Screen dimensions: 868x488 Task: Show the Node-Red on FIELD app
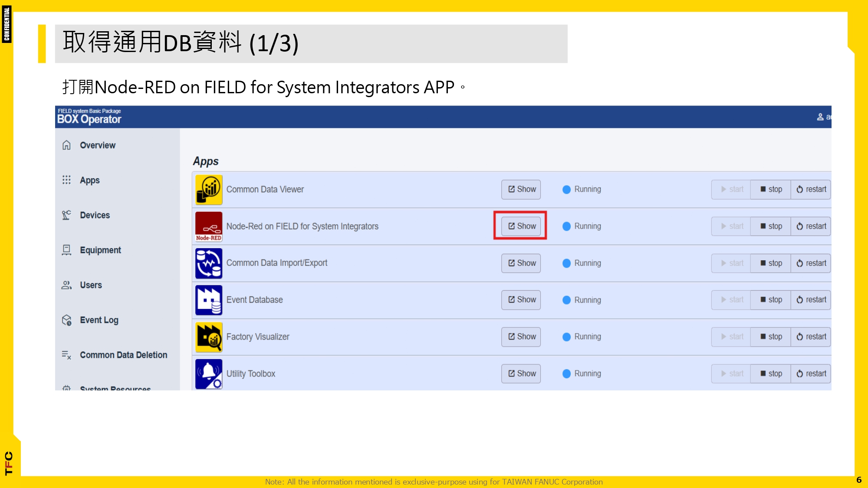pos(521,226)
